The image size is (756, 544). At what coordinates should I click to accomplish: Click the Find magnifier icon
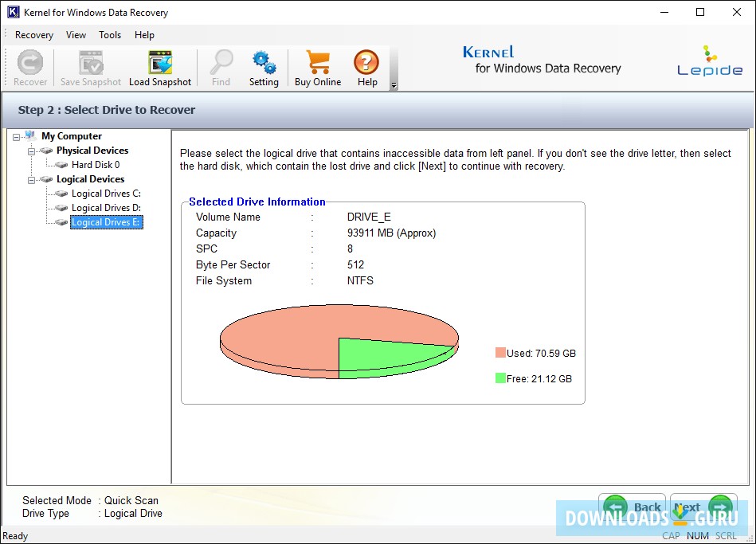pos(221,63)
